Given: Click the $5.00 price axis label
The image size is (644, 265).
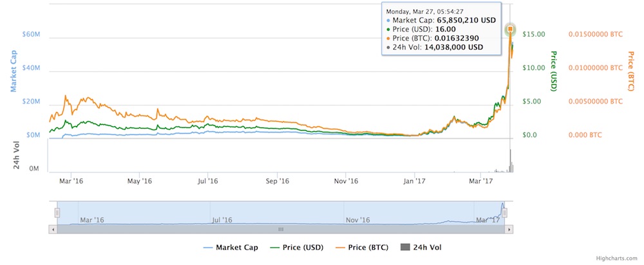Looking at the screenshot, I should coord(532,102).
